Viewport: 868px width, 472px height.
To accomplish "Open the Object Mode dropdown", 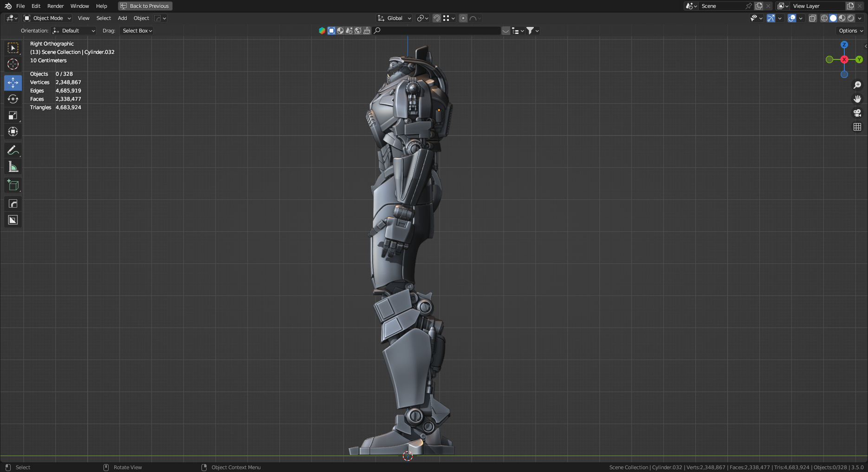I will [47, 18].
